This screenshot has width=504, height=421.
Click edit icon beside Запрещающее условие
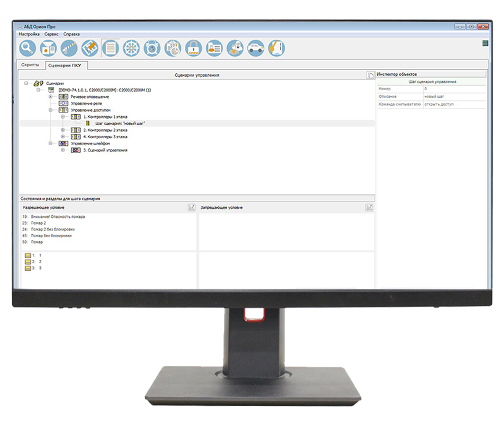pyautogui.click(x=369, y=207)
